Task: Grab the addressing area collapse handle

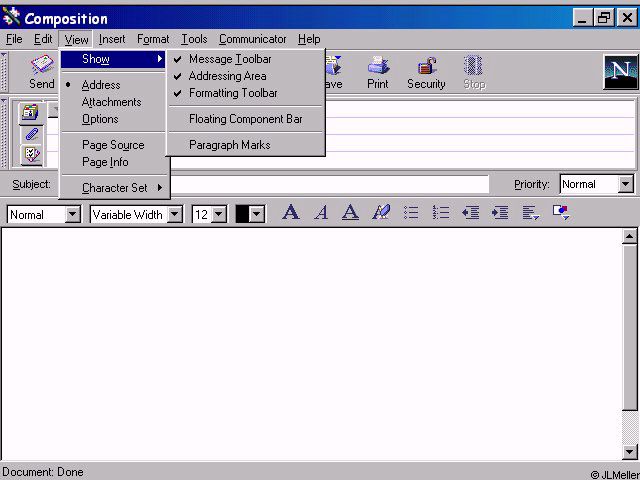Action: [4, 133]
